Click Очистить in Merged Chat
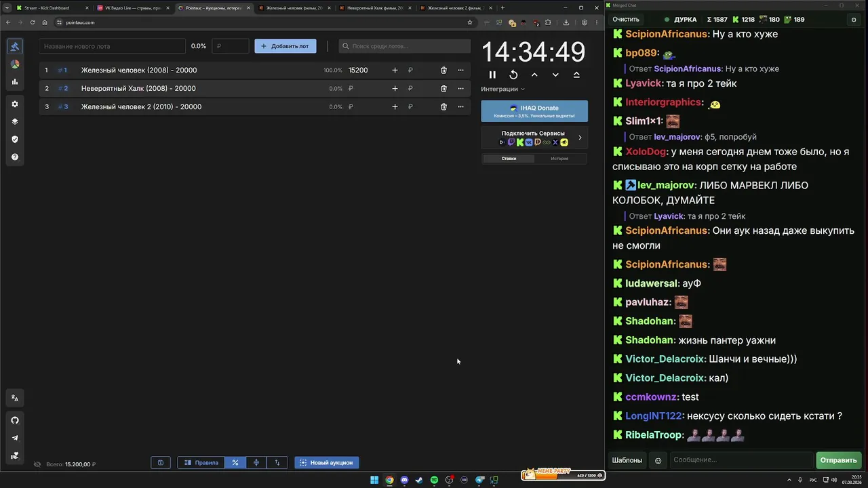 626,20
